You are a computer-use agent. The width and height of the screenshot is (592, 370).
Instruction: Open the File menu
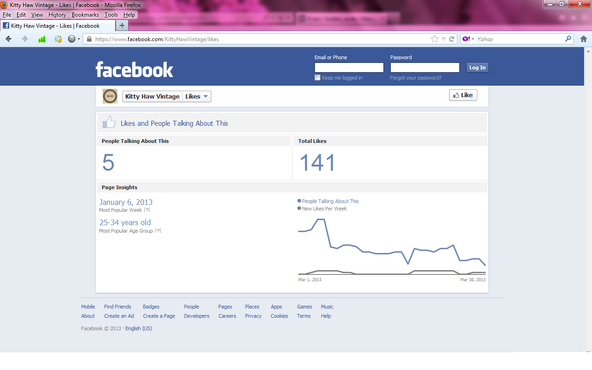(7, 15)
